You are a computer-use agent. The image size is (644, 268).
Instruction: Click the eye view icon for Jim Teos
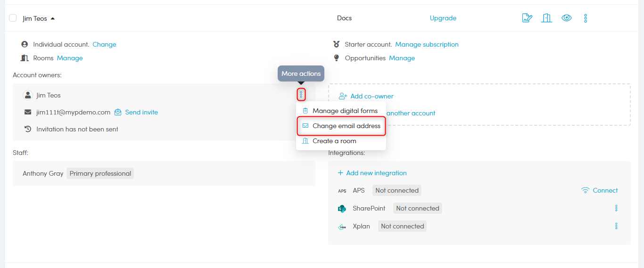[566, 18]
